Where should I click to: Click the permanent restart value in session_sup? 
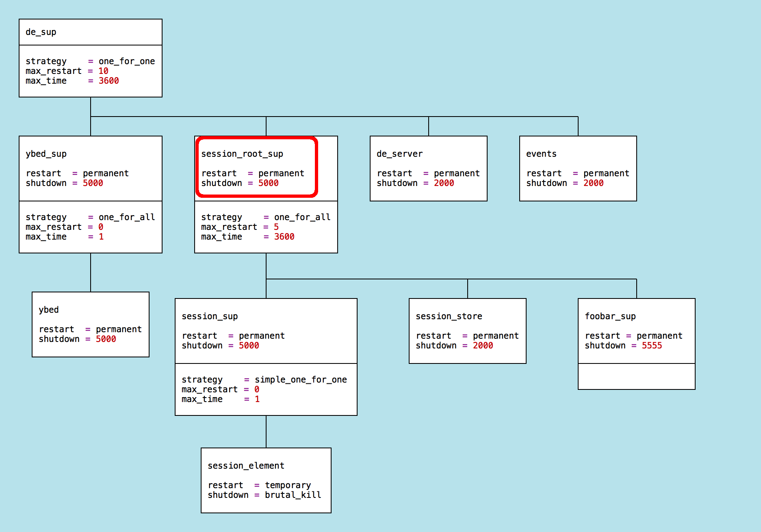262,336
